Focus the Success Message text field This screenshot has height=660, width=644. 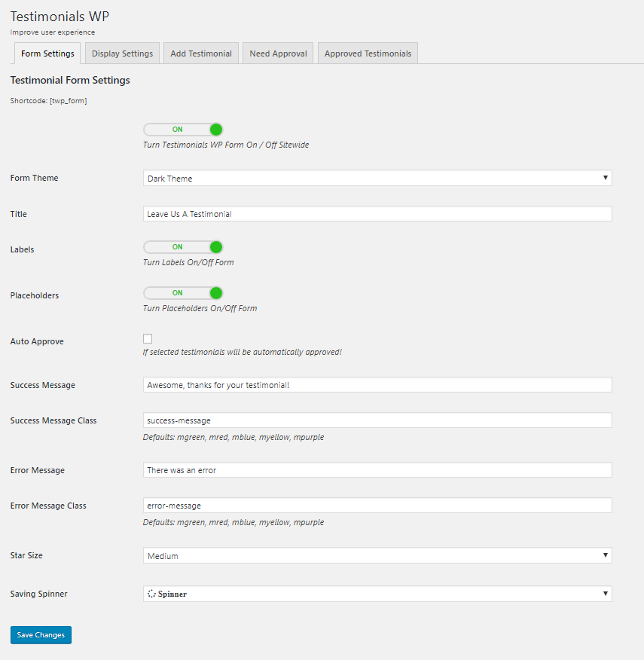click(377, 385)
